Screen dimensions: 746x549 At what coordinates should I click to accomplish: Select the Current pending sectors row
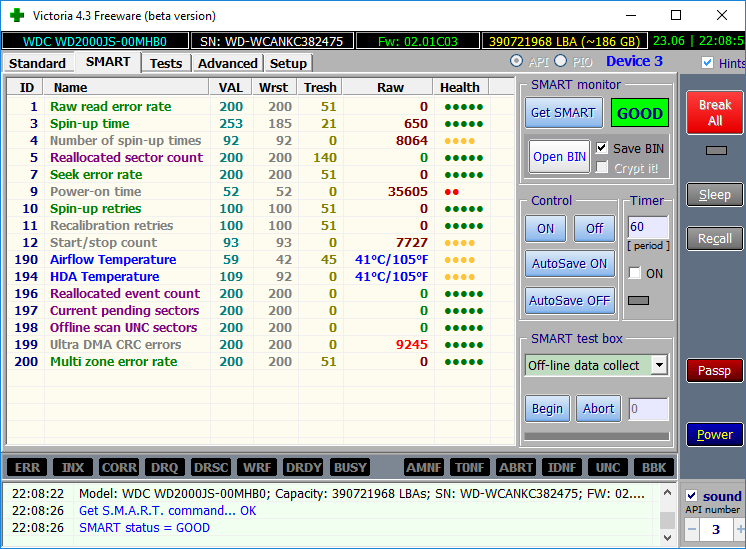(261, 311)
